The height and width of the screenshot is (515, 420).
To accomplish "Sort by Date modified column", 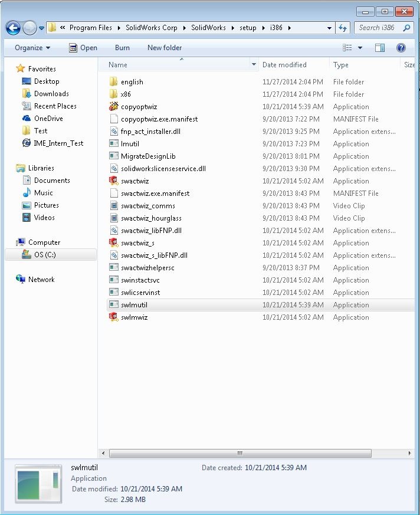I will tap(284, 65).
